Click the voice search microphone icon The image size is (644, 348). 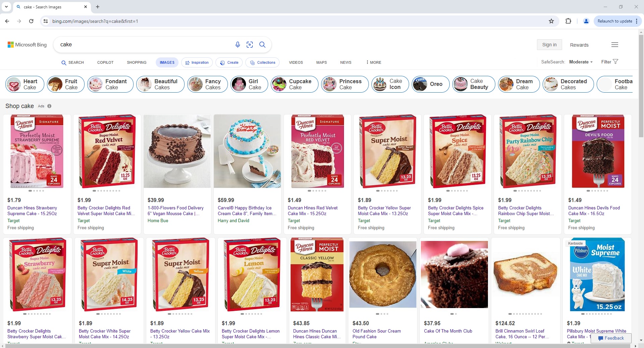coord(238,45)
